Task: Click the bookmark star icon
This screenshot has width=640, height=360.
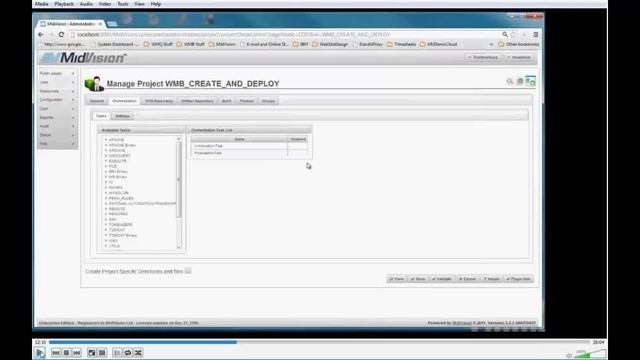Action: [x=513, y=35]
